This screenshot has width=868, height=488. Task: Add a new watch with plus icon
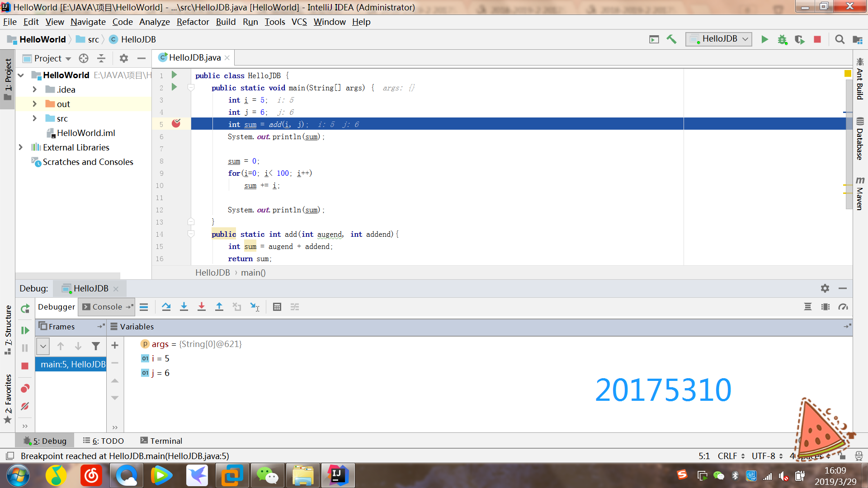click(x=115, y=345)
